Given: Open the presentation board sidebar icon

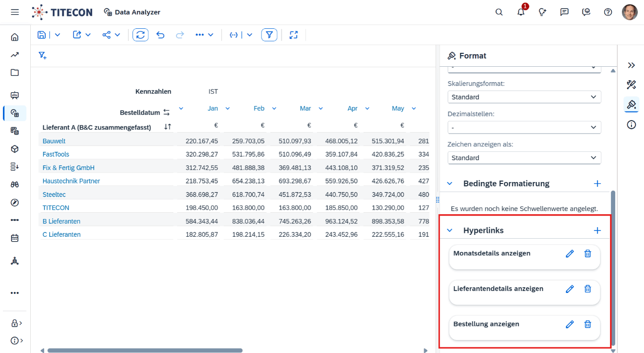Looking at the screenshot, I should click(15, 95).
